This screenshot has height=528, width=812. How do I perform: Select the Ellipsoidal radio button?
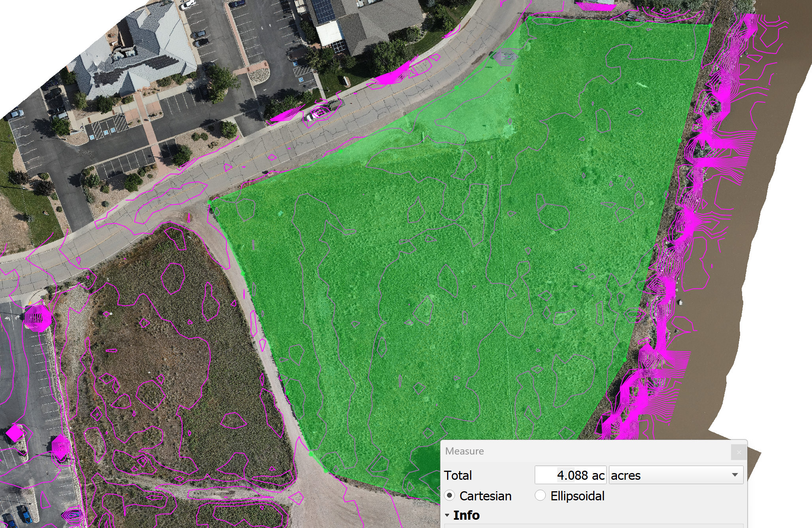coord(540,496)
